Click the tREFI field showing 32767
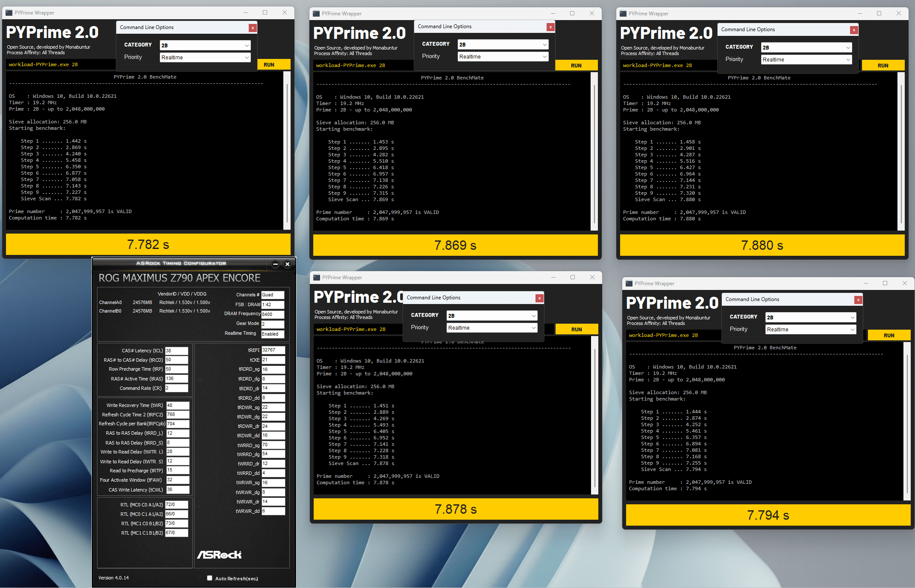Image resolution: width=915 pixels, height=588 pixels. click(274, 350)
